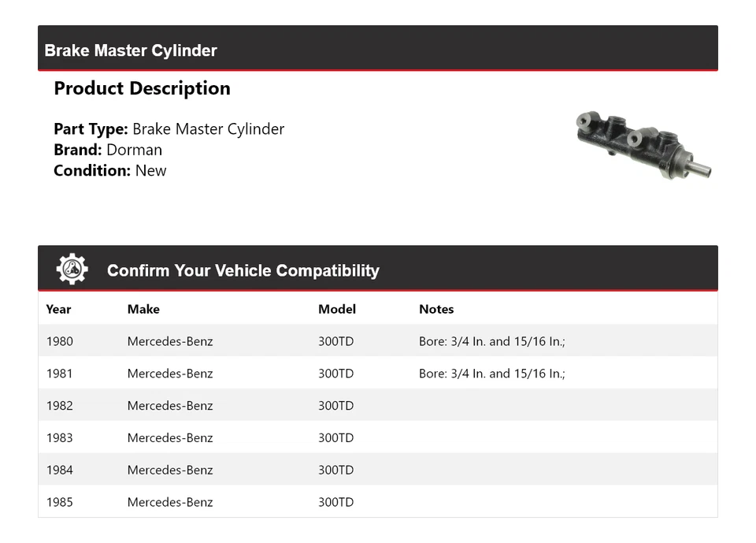Select the 1982 year cell

coord(59,406)
